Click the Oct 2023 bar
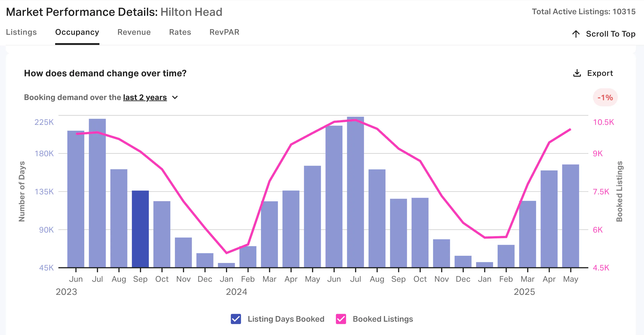Screen dimensions: 644x335 pos(162,234)
